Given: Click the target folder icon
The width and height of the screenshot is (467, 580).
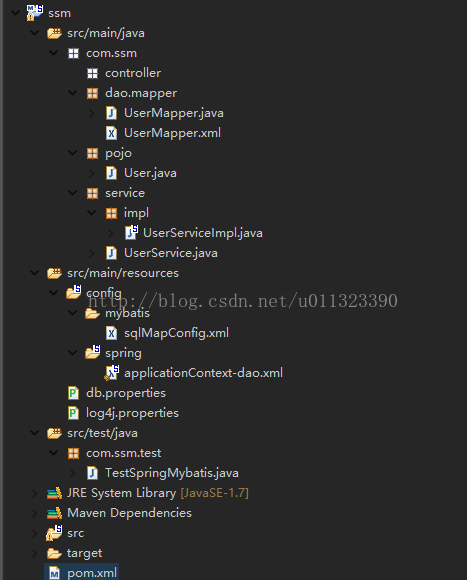Looking at the screenshot, I should coord(54,553).
